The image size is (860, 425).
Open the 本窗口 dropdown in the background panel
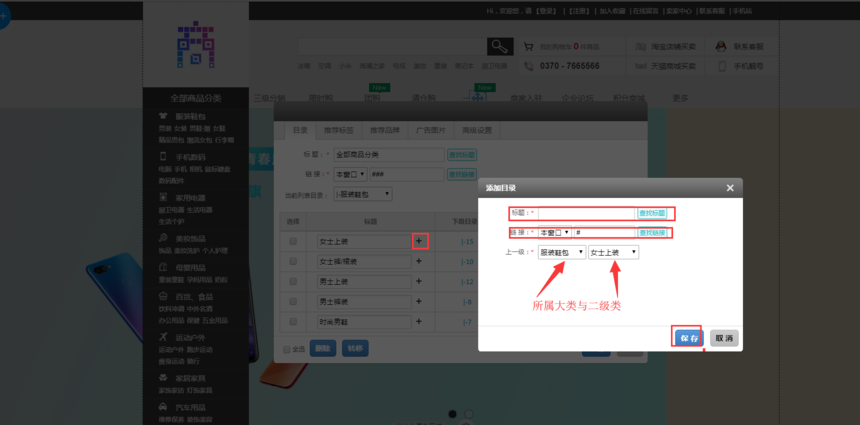coord(350,174)
